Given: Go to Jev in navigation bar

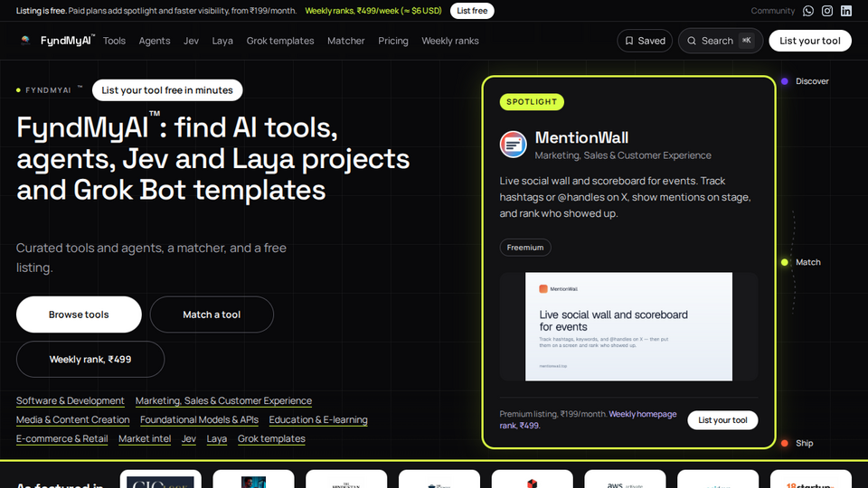Looking at the screenshot, I should pos(191,41).
